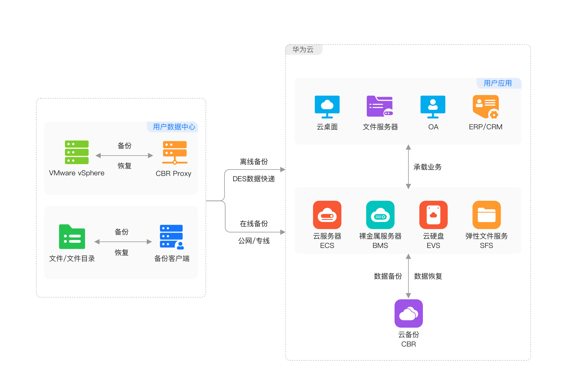Viewport: 567px width, 392px height.
Task: Click the purple file server folder icon
Action: pyautogui.click(x=380, y=106)
